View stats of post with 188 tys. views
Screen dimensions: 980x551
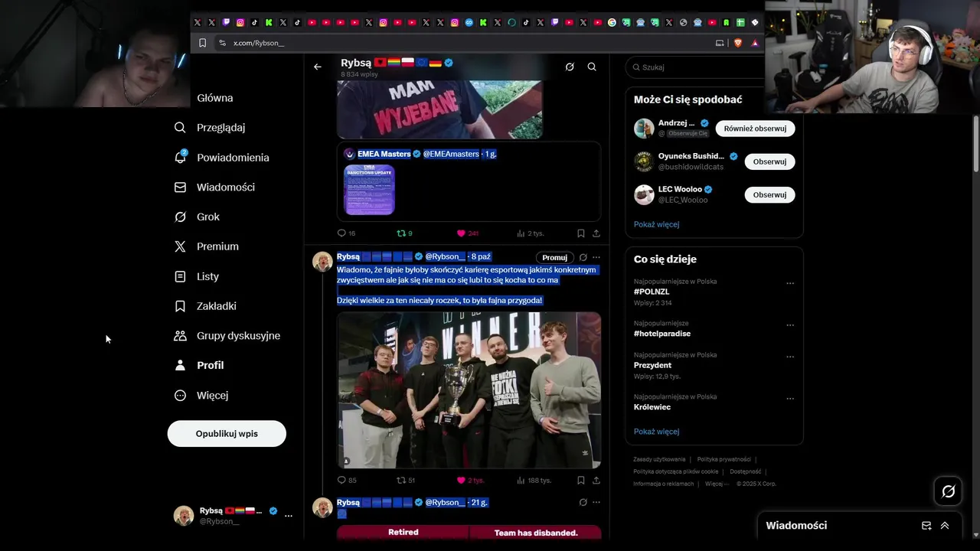(x=534, y=481)
